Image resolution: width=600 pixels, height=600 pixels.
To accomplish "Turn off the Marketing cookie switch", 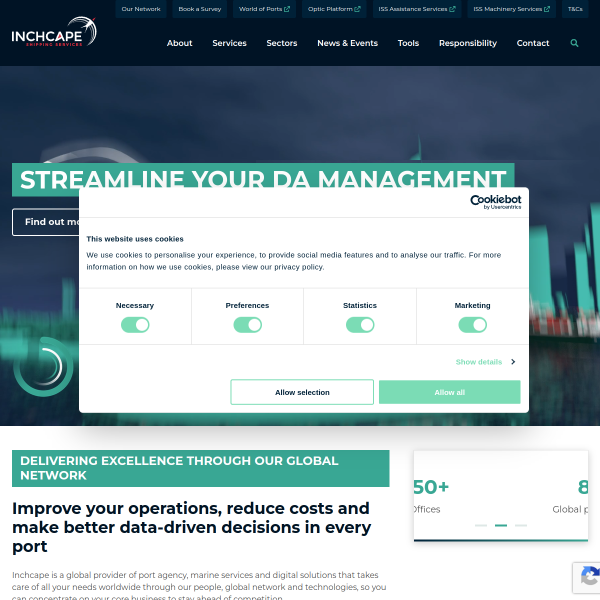I will [472, 325].
